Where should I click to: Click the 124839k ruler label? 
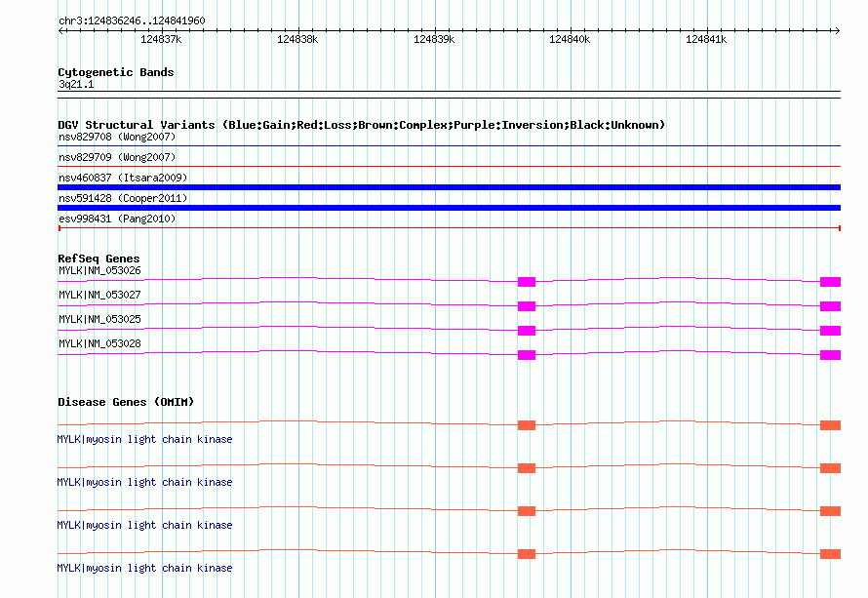coord(434,39)
